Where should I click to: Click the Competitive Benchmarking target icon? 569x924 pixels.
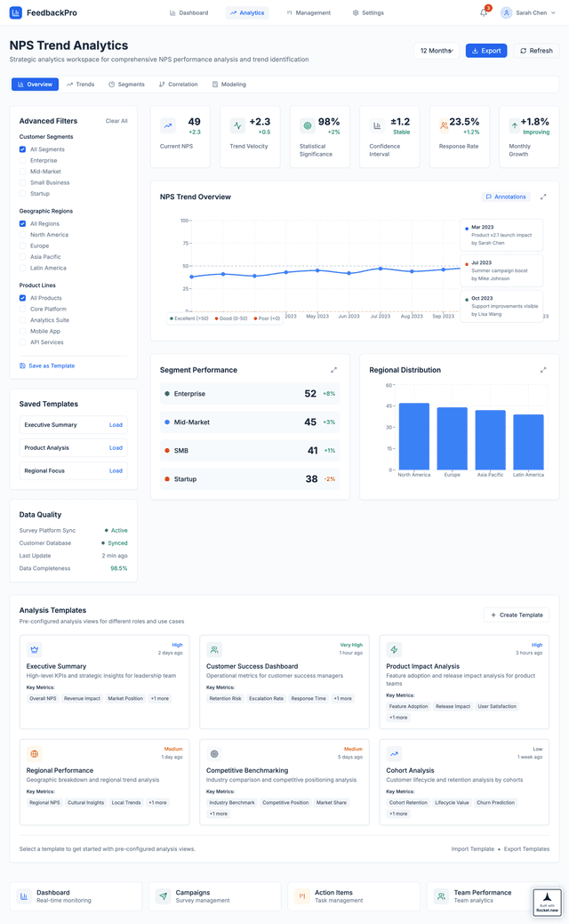point(214,754)
